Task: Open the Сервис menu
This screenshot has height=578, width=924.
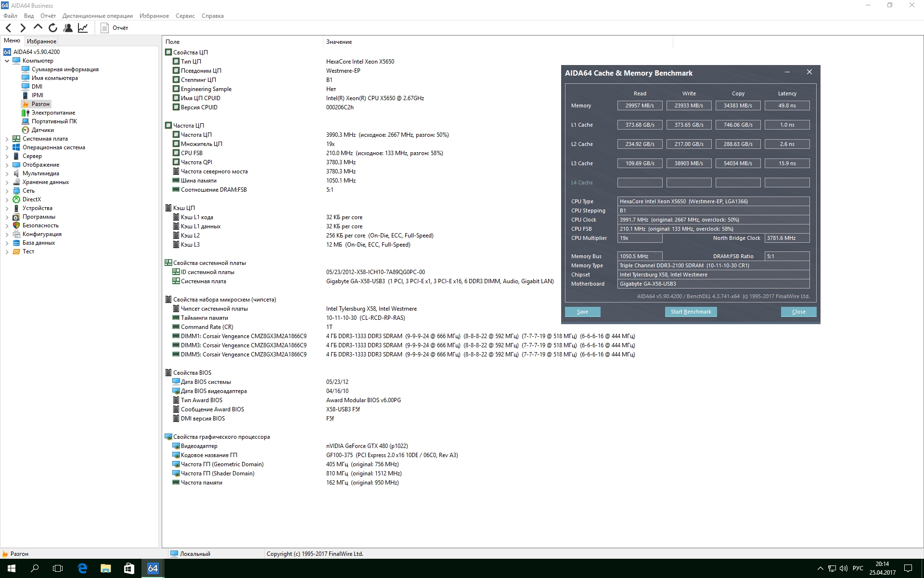Action: 185,16
